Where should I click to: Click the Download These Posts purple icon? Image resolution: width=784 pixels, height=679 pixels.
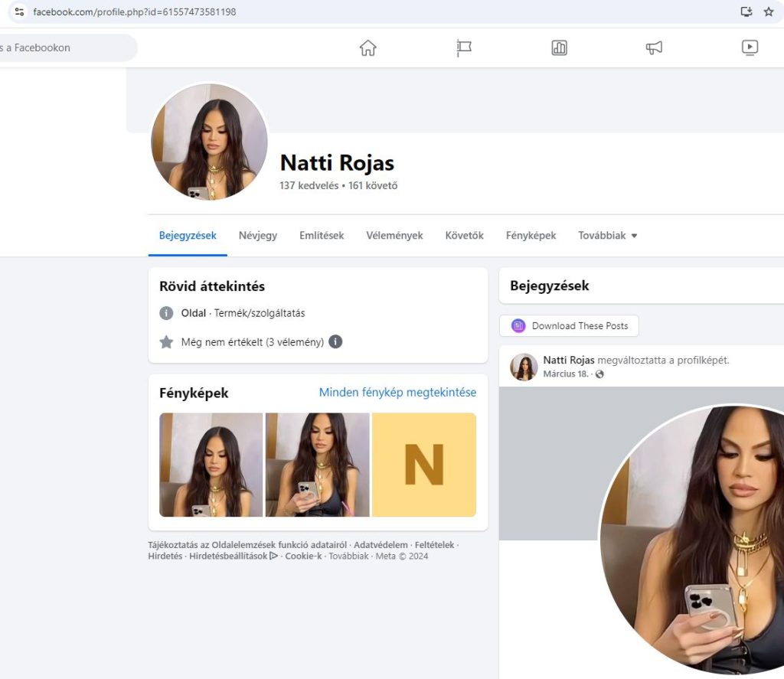click(x=518, y=326)
